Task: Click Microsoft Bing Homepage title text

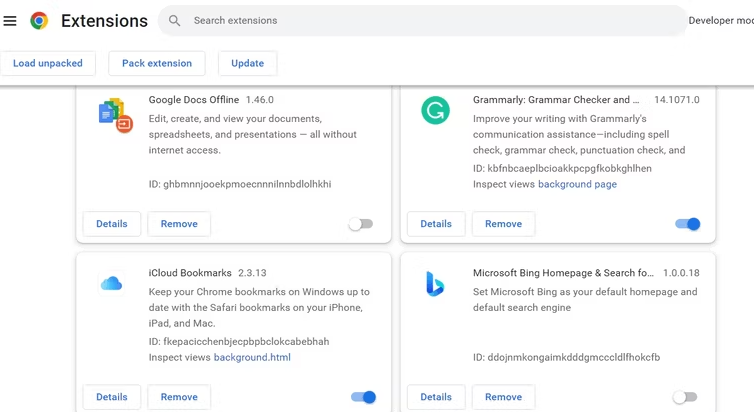Action: 563,273
